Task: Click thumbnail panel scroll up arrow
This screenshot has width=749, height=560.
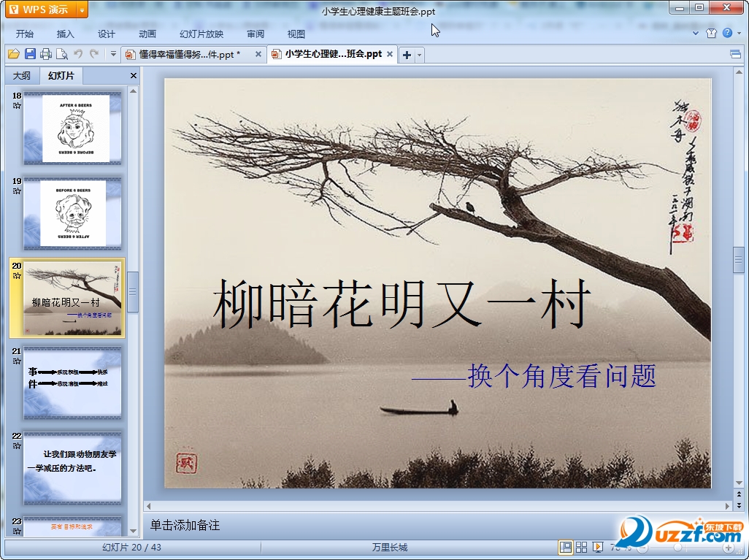Action: click(134, 91)
